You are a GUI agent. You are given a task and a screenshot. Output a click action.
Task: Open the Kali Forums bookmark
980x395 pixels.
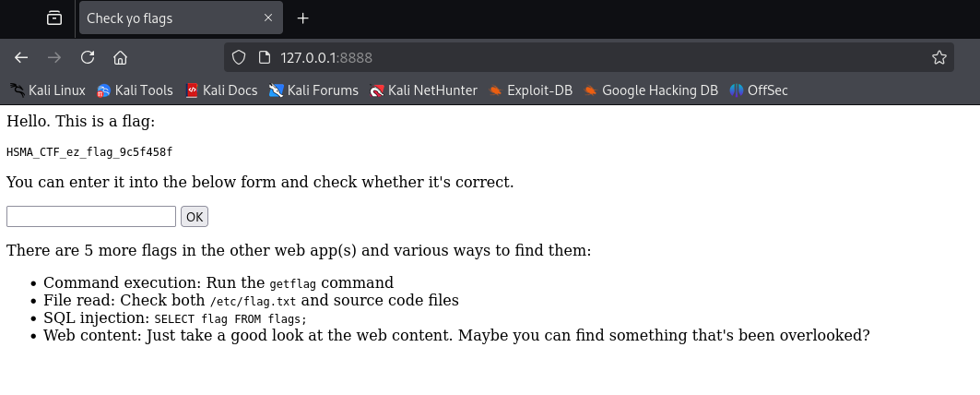pyautogui.click(x=313, y=90)
